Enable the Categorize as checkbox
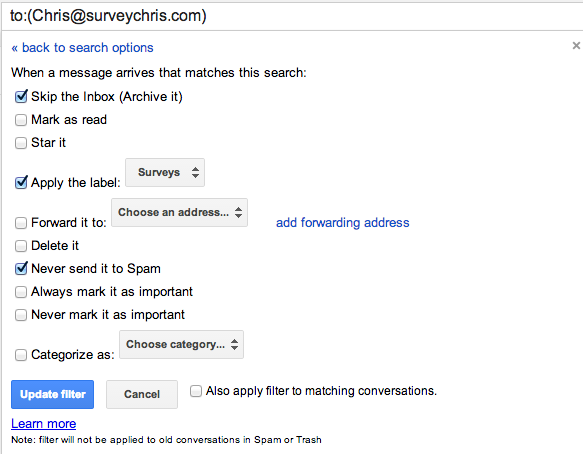The height and width of the screenshot is (454, 583). pos(21,355)
